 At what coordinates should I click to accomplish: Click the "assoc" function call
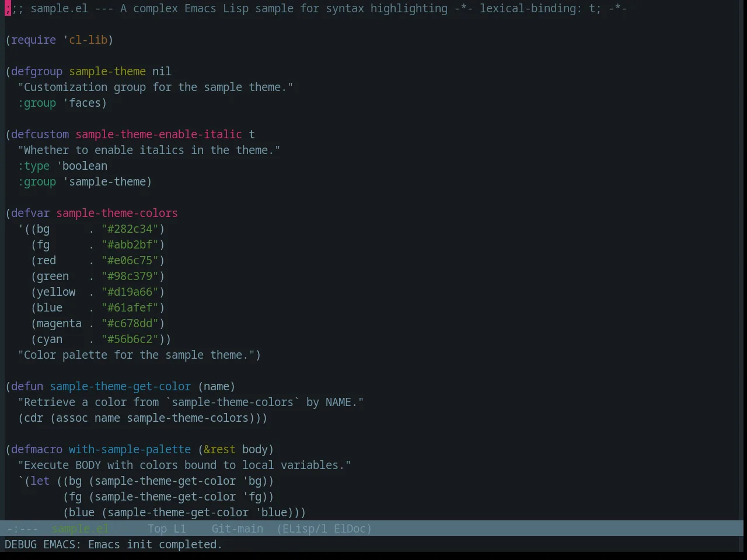click(x=72, y=418)
